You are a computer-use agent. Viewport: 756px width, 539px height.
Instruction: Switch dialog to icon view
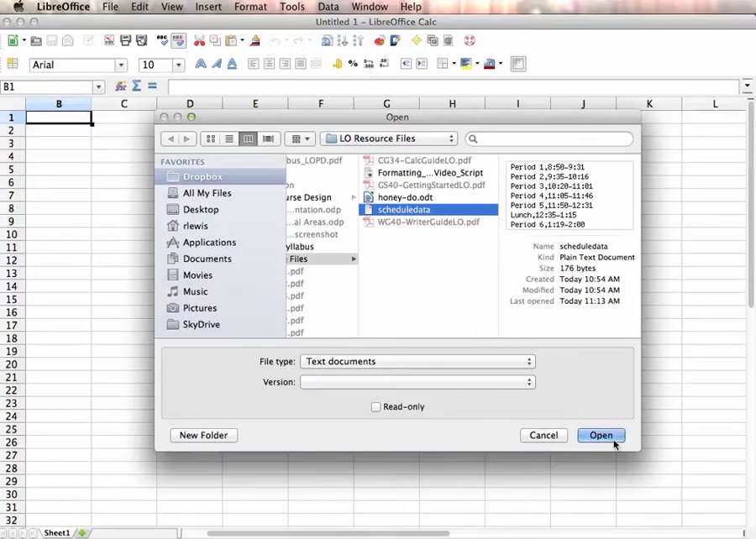(x=210, y=139)
